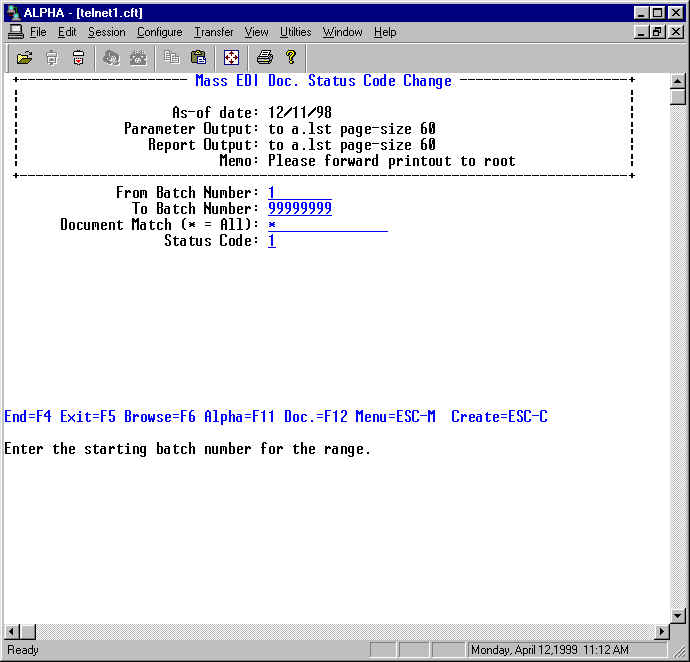690x662 pixels.
Task: Click the Open file toolbar icon
Action: tap(24, 57)
